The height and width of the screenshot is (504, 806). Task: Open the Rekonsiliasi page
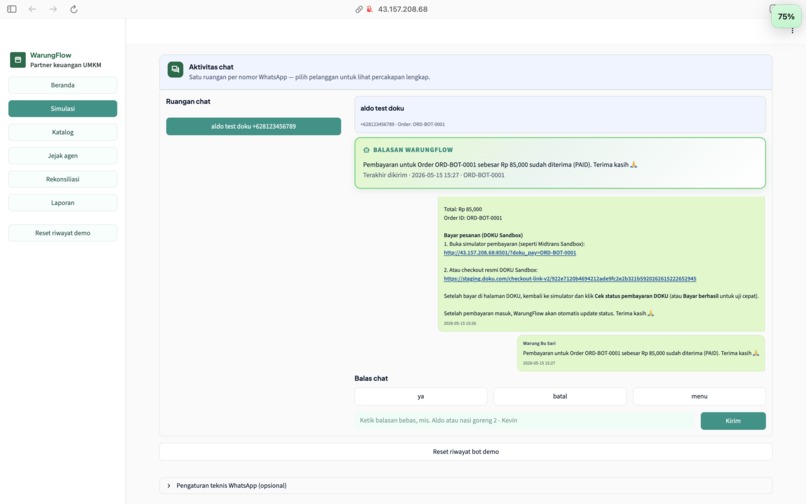pyautogui.click(x=63, y=179)
